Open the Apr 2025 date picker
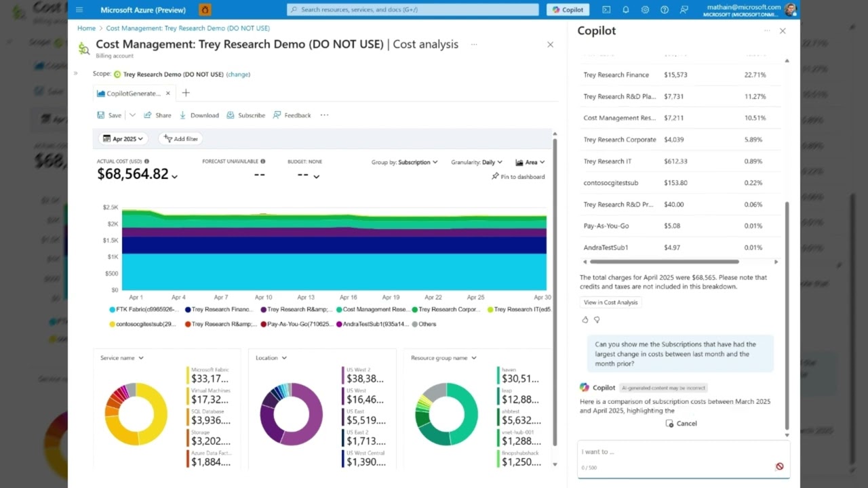Screen dimensions: 868x488 pyautogui.click(x=123, y=138)
